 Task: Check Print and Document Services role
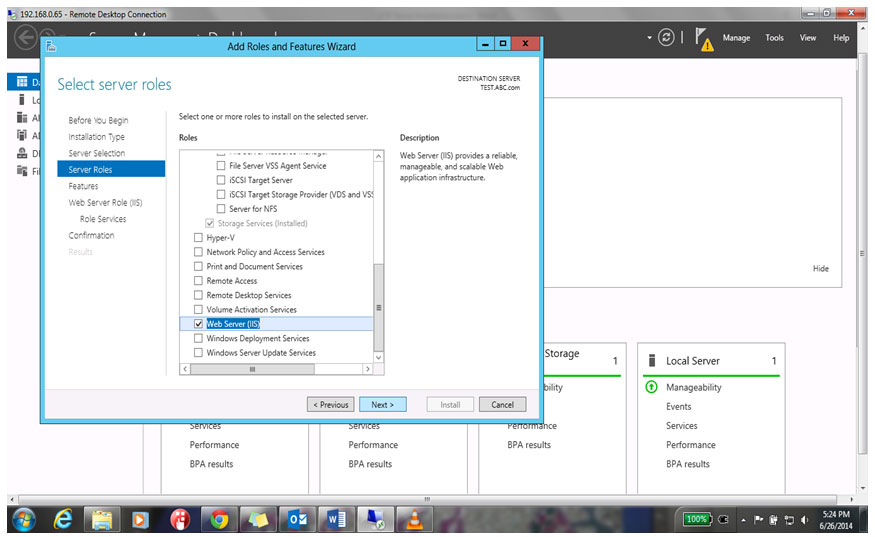[198, 267]
